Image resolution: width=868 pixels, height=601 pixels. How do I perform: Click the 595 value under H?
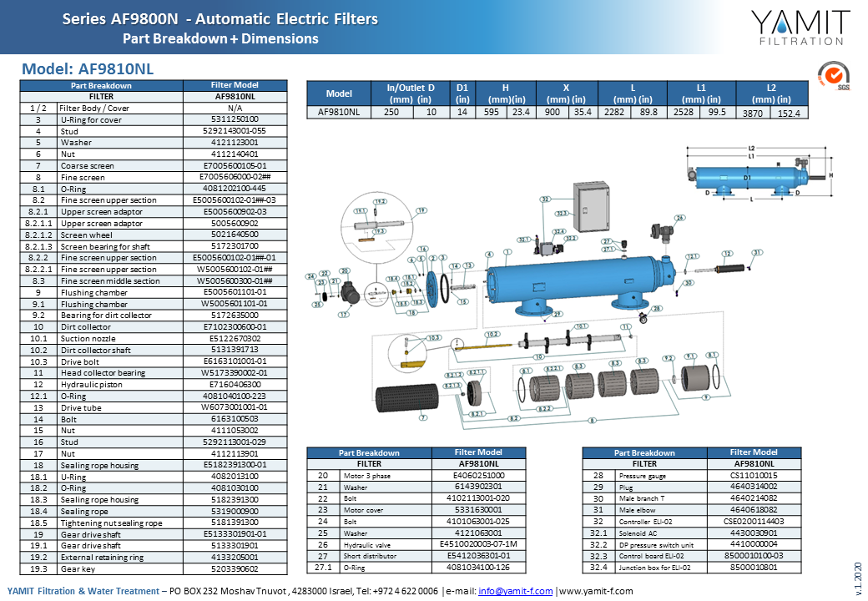click(x=492, y=113)
